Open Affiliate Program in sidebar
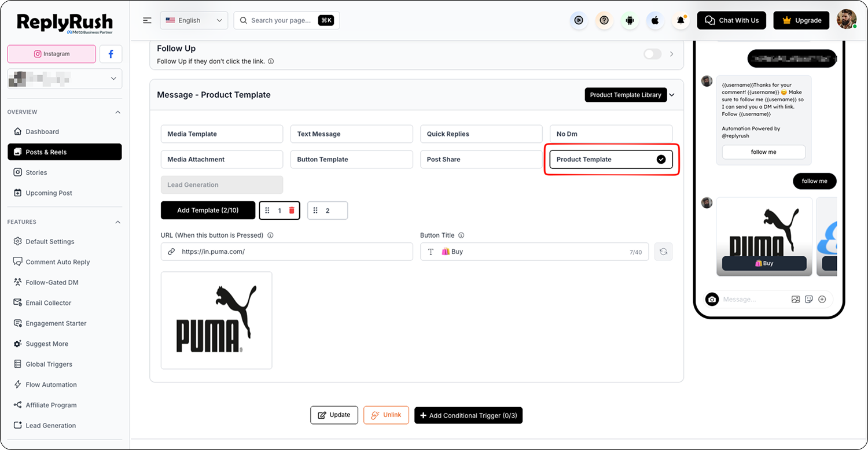 (x=65, y=405)
